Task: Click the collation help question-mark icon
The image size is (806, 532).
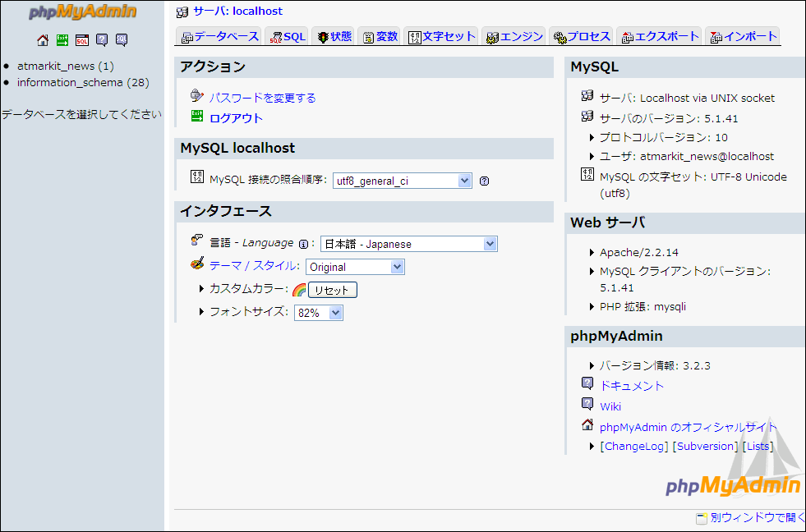Action: 484,181
